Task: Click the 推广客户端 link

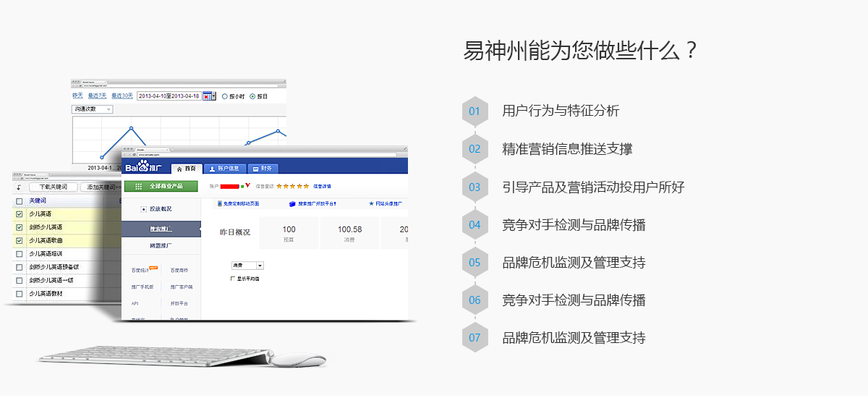Action: [182, 287]
